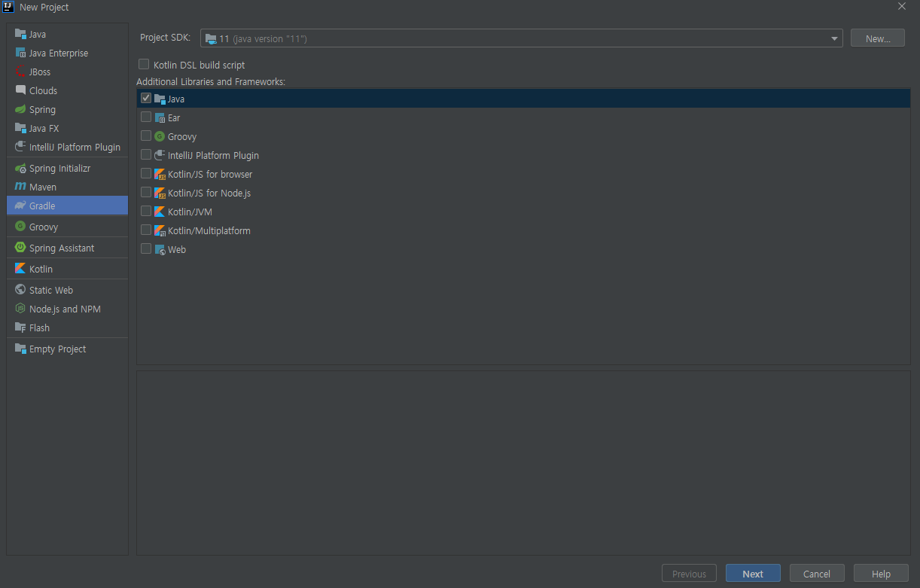Check the IntelliJ Platform Plugin checkbox
This screenshot has height=588, width=920.
point(146,154)
